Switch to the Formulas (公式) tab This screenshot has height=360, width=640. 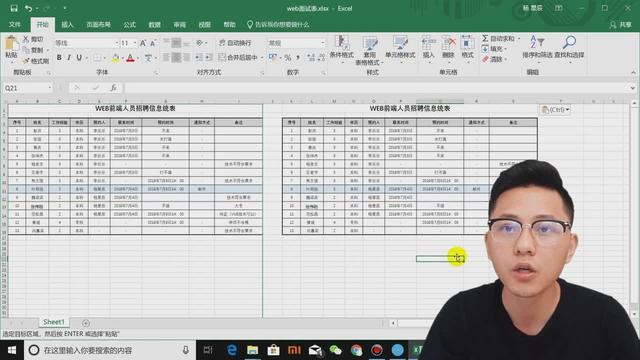coord(129,24)
